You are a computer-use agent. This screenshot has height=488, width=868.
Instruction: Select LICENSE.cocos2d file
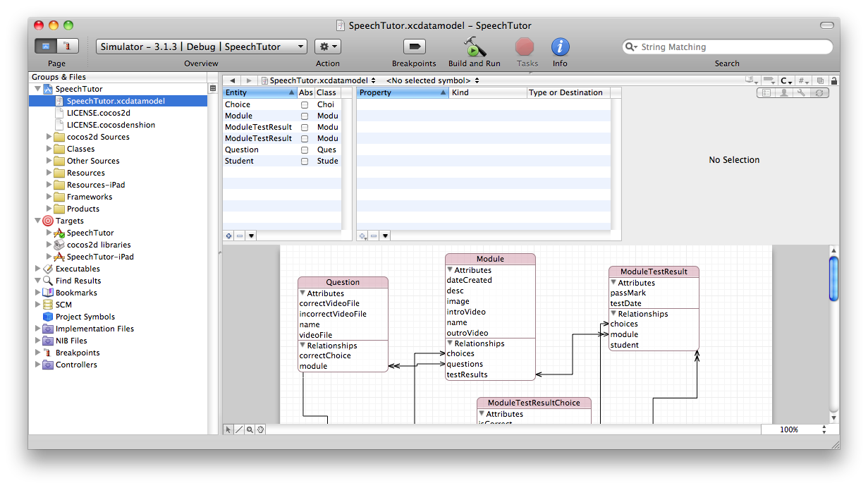pyautogui.click(x=99, y=113)
